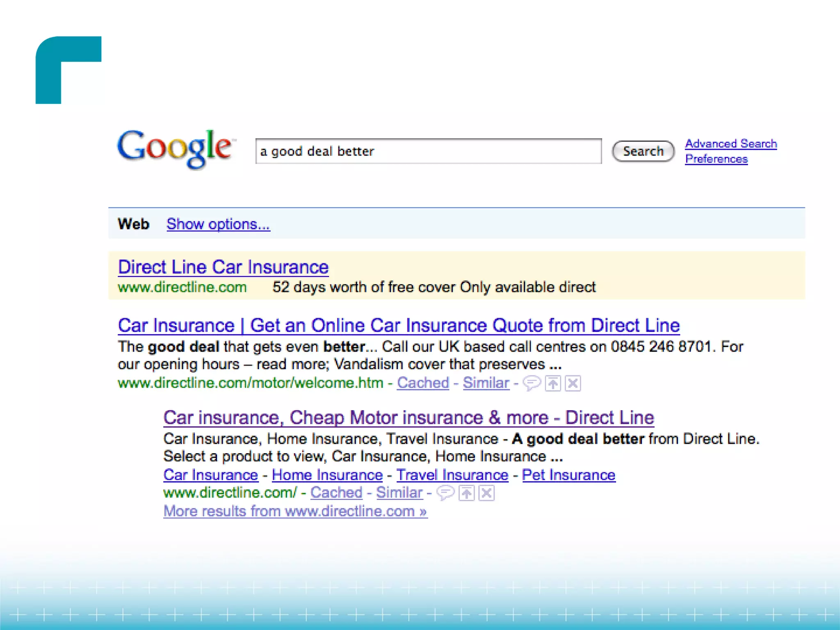Open Cached link for welcome.htm result
The height and width of the screenshot is (630, 840).
[423, 383]
